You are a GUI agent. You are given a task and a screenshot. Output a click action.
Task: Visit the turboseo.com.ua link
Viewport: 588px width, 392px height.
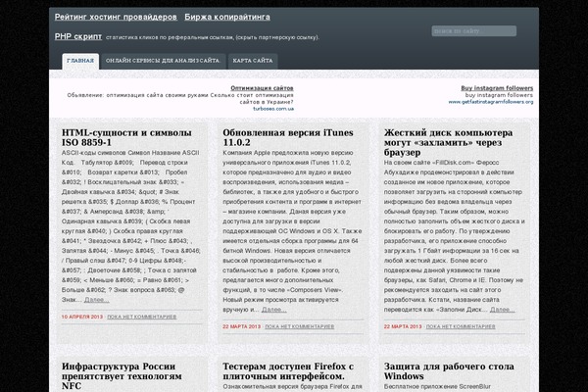tap(273, 109)
